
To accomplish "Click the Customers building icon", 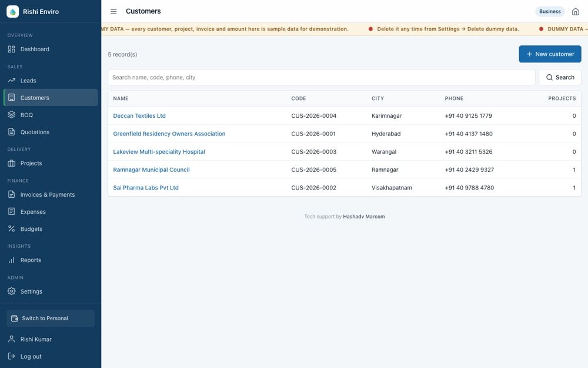I will point(12,98).
